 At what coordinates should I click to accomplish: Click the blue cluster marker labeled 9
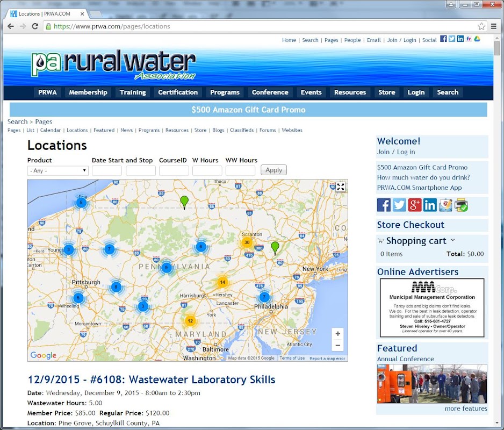click(166, 267)
